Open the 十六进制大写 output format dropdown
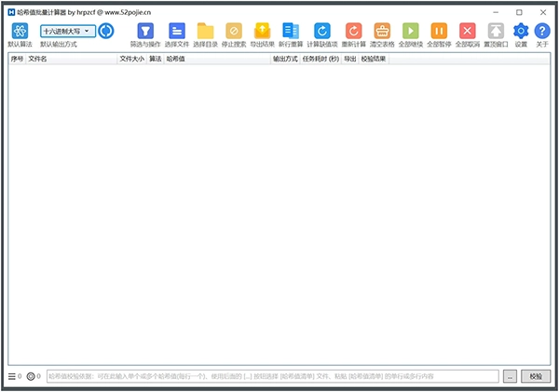The width and height of the screenshot is (559, 392). pos(66,31)
